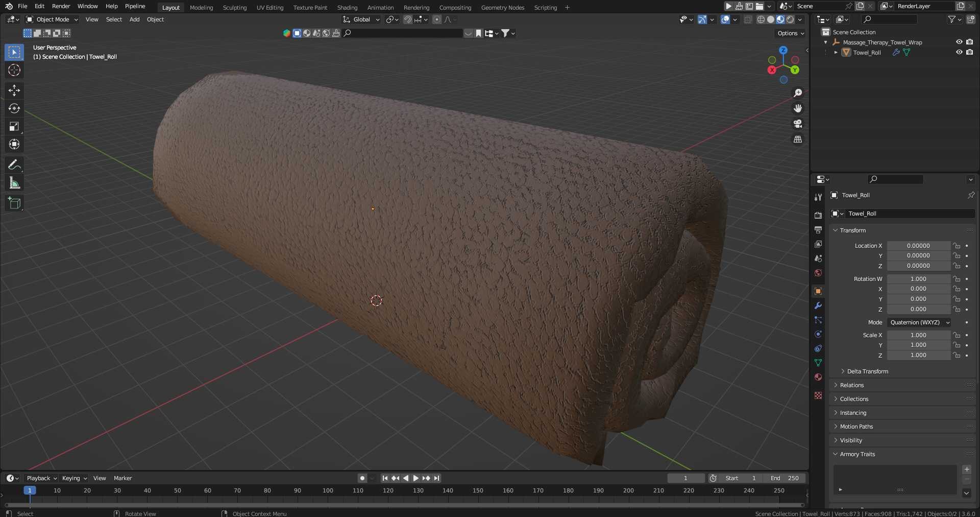
Task: Open the Render properties tab
Action: click(x=818, y=216)
